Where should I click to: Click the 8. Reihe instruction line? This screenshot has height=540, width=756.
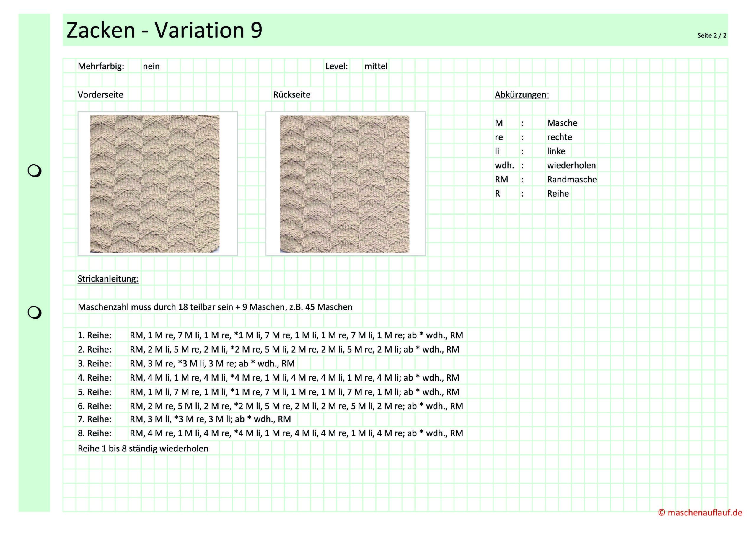(x=296, y=433)
